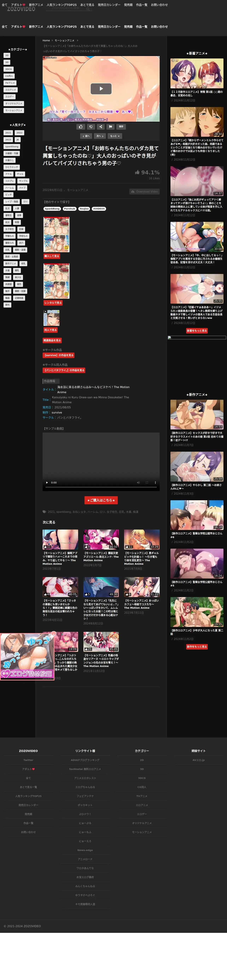Screen dimensions: 227x980
Task: Open the モーションアニメ breadcrumb link
Action: click(64, 40)
